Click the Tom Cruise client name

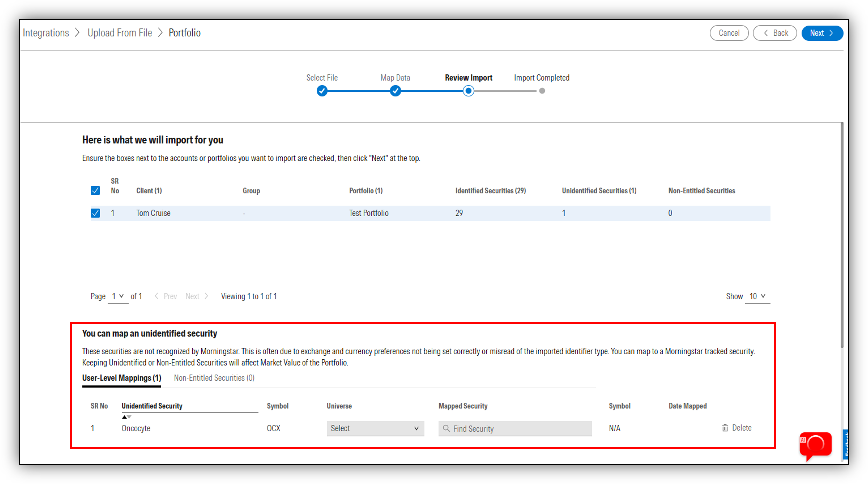pyautogui.click(x=153, y=213)
